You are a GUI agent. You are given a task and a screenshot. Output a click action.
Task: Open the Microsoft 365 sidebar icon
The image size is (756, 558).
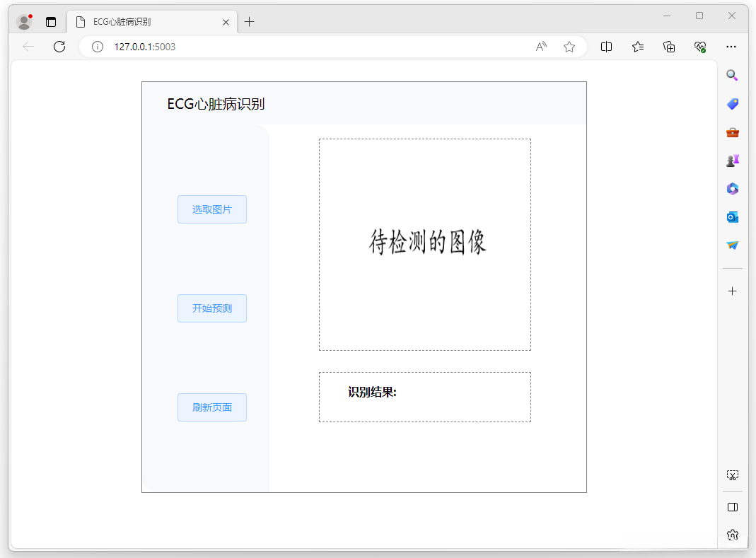point(732,189)
